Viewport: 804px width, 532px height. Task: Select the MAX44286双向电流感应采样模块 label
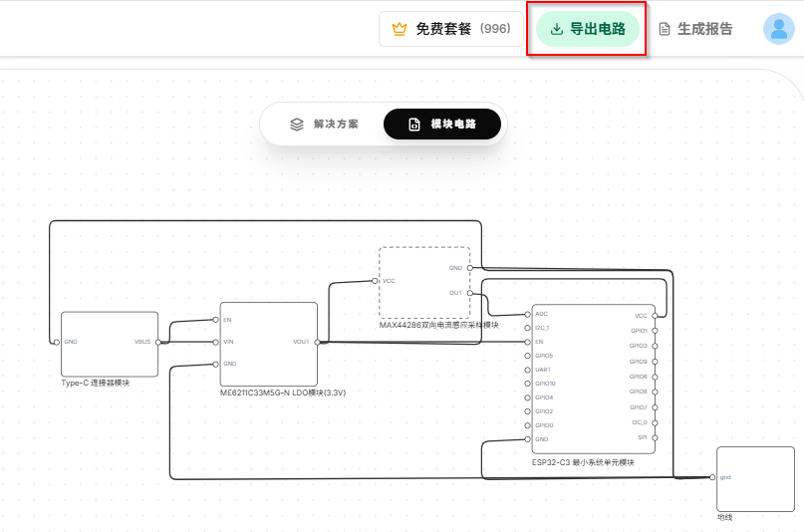(x=439, y=325)
